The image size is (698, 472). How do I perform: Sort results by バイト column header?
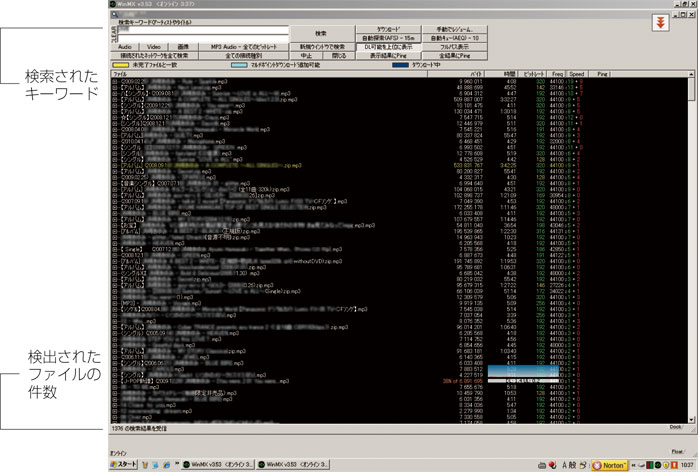[456, 74]
